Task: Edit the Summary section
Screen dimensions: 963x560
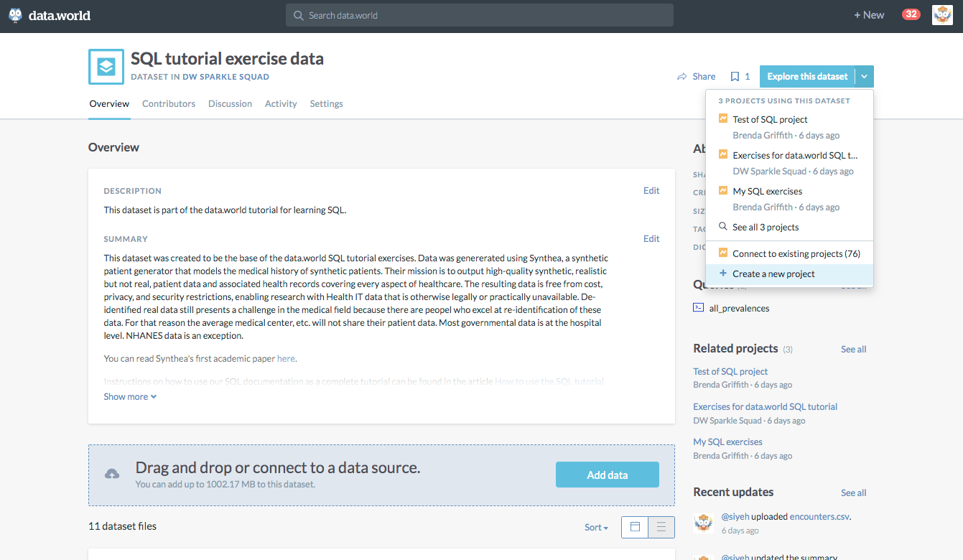Action: click(x=651, y=238)
